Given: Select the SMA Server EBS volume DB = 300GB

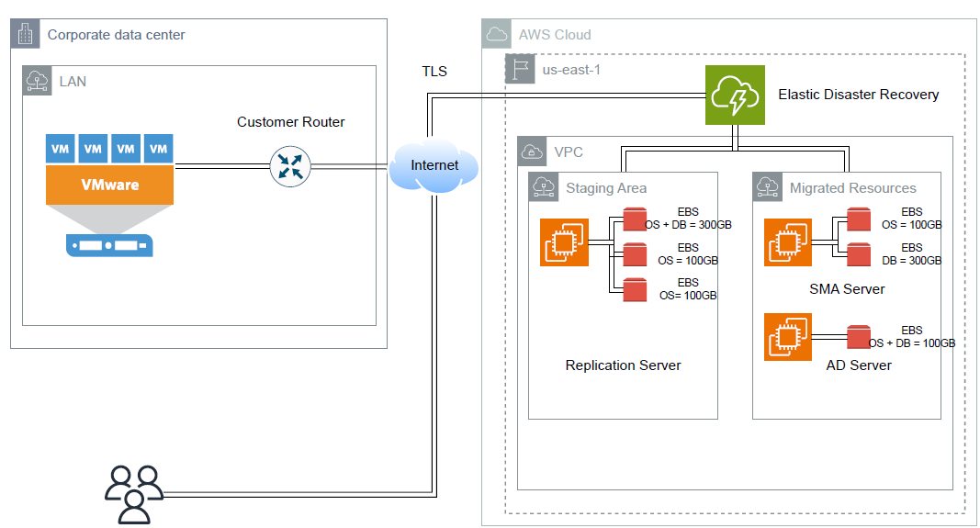Looking at the screenshot, I should click(x=859, y=255).
